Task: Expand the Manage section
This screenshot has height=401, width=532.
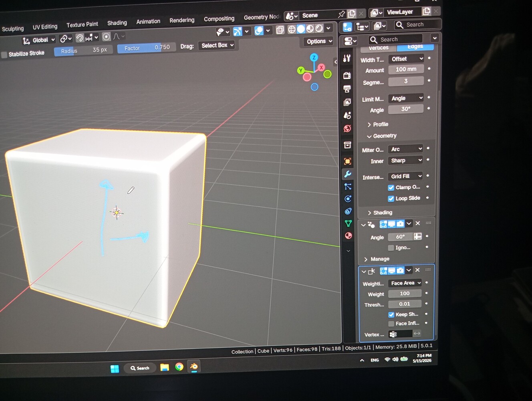Action: [x=377, y=259]
